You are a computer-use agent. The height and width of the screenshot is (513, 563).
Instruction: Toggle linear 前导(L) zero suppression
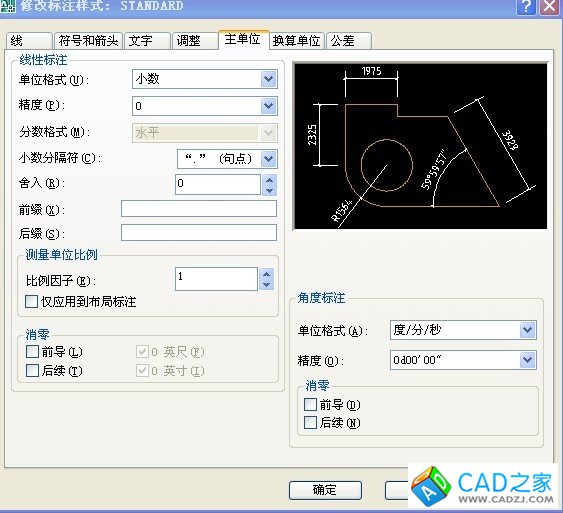tap(32, 351)
